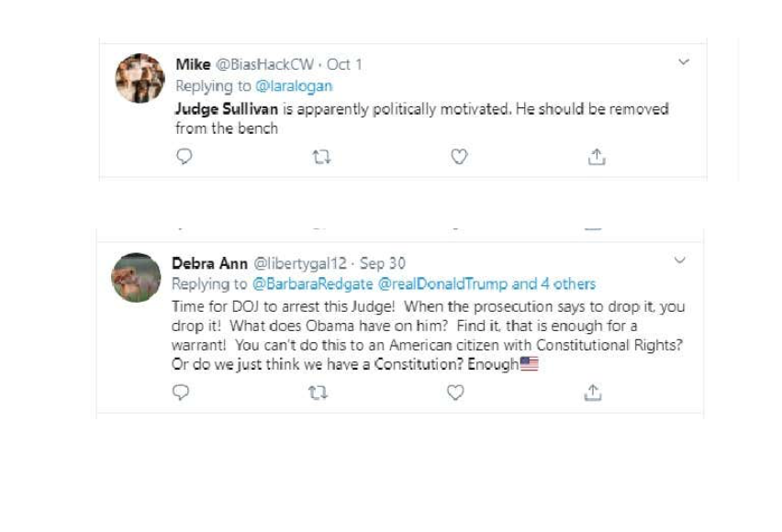
Task: Retweet Mike's tweet
Action: point(321,158)
